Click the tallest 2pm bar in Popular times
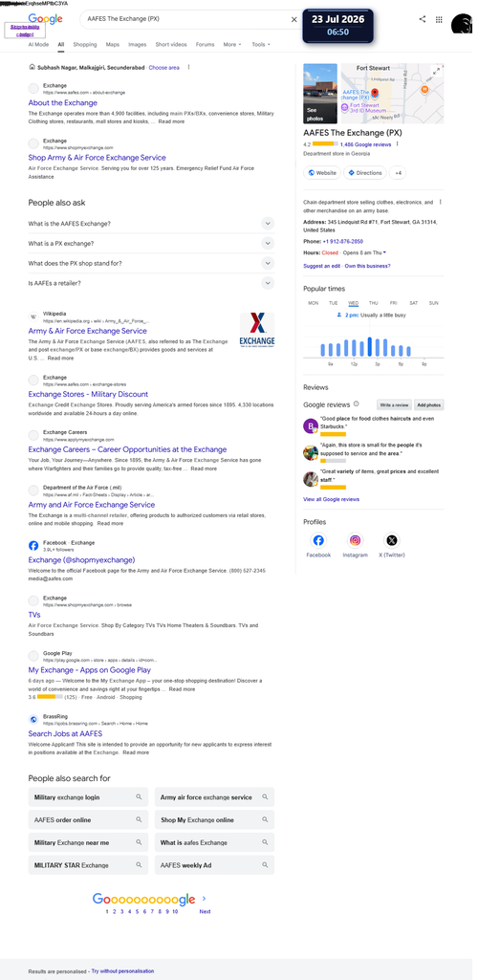The image size is (478, 980). pos(370,347)
